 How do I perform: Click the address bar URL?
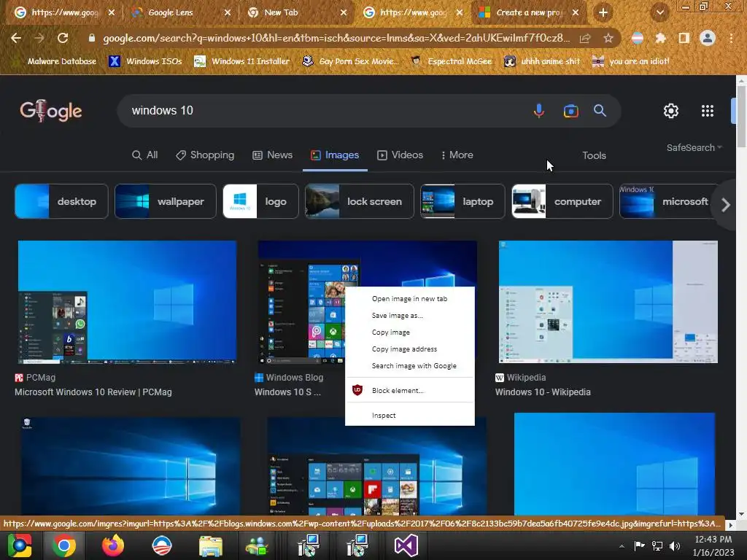[336, 38]
